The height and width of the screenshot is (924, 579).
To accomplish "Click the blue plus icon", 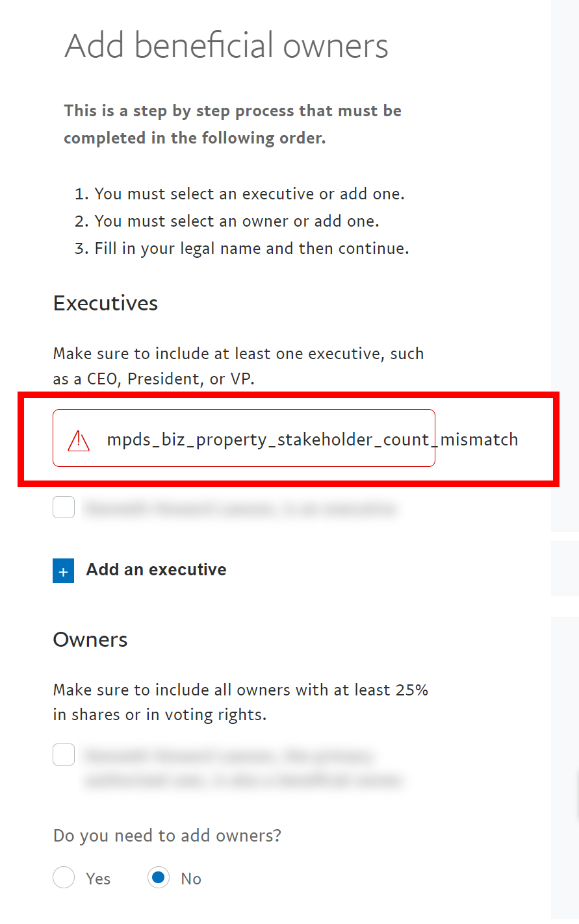I will tap(63, 571).
